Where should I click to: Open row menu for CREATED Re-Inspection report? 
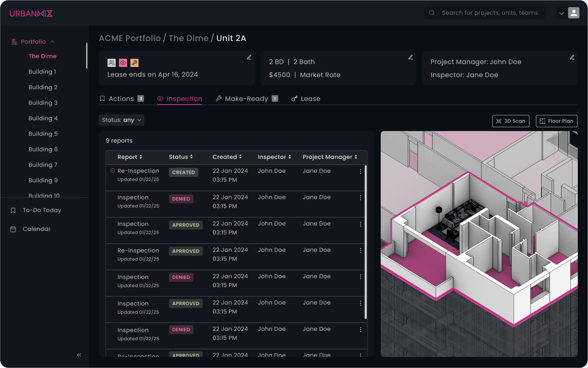click(360, 172)
